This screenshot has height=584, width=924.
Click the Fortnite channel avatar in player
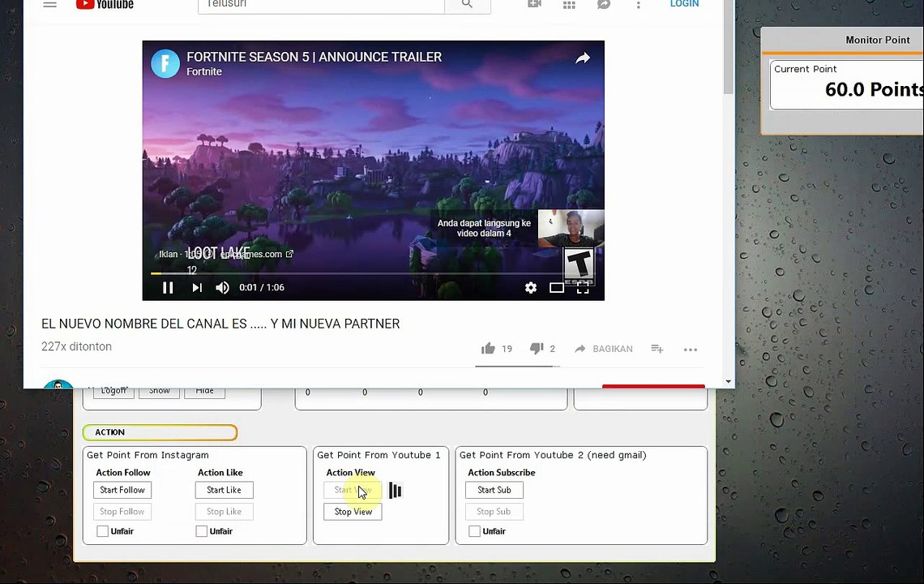[165, 64]
